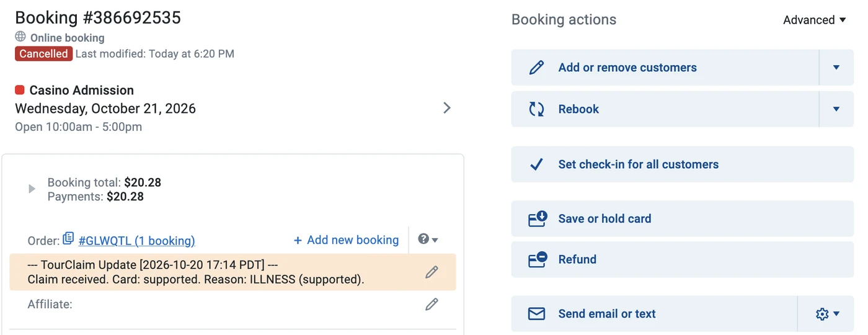868x335 pixels.
Task: Click the Payments: $20.28 line
Action: coord(95,197)
